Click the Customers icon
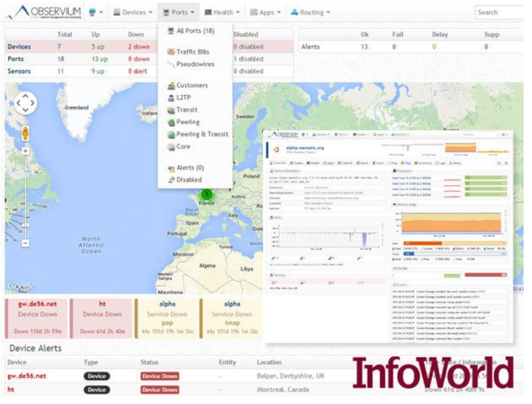Viewport: 532px width, 404px height. [x=171, y=86]
